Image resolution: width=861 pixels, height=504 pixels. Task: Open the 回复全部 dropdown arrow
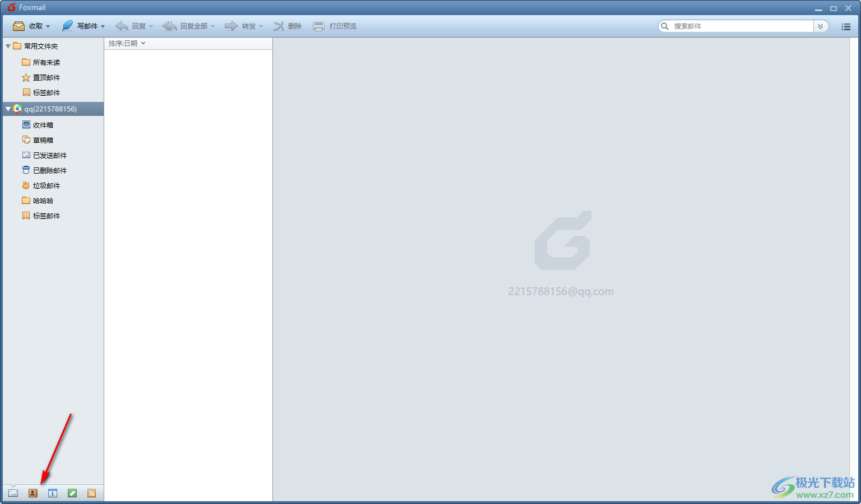pyautogui.click(x=213, y=26)
